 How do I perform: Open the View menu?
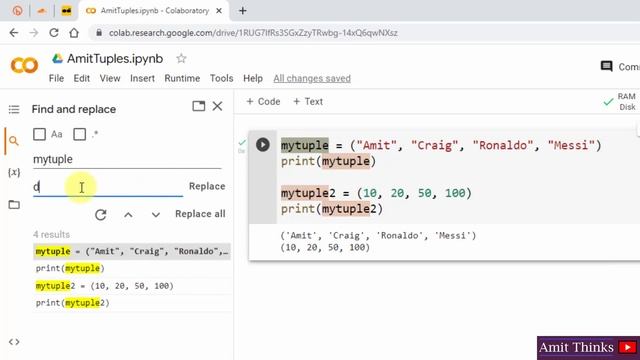[x=110, y=78]
